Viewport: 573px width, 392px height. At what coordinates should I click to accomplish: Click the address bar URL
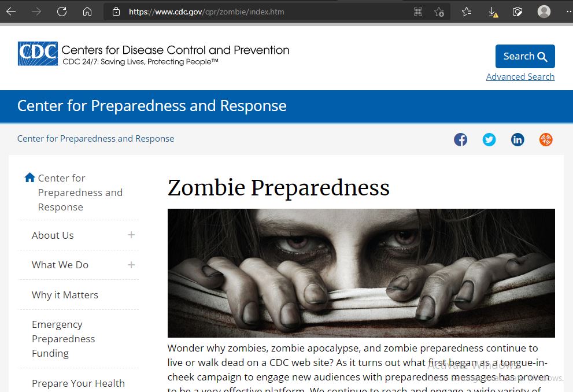click(x=206, y=12)
